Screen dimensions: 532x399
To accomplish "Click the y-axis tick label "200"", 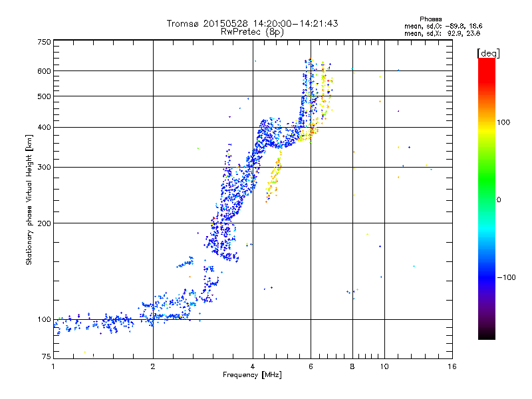I will [45, 223].
